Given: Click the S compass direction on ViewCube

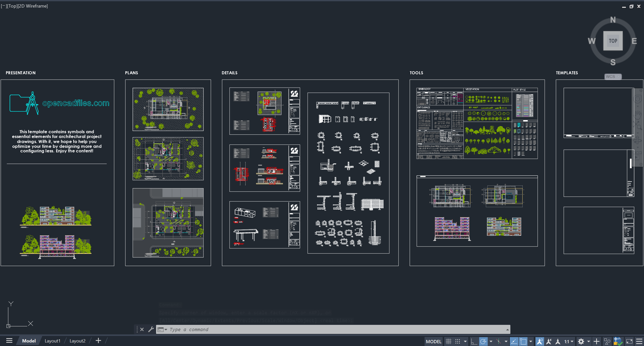Looking at the screenshot, I should pyautogui.click(x=613, y=62).
